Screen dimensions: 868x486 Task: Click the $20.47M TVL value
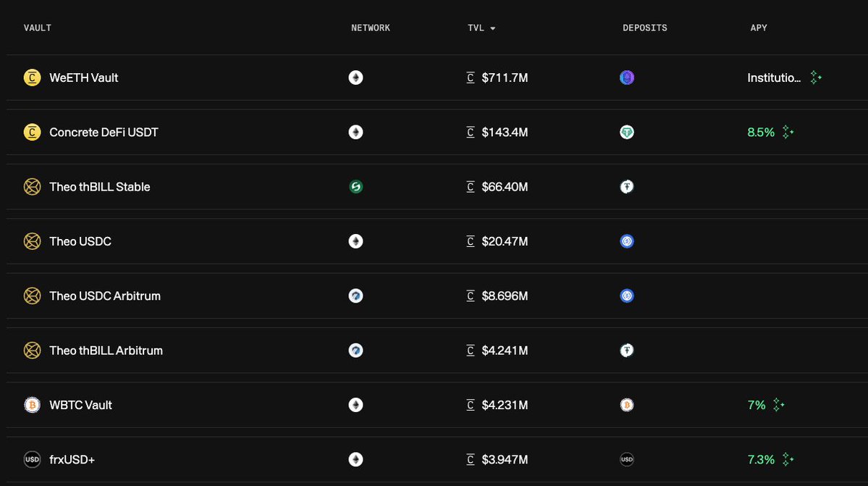click(505, 241)
